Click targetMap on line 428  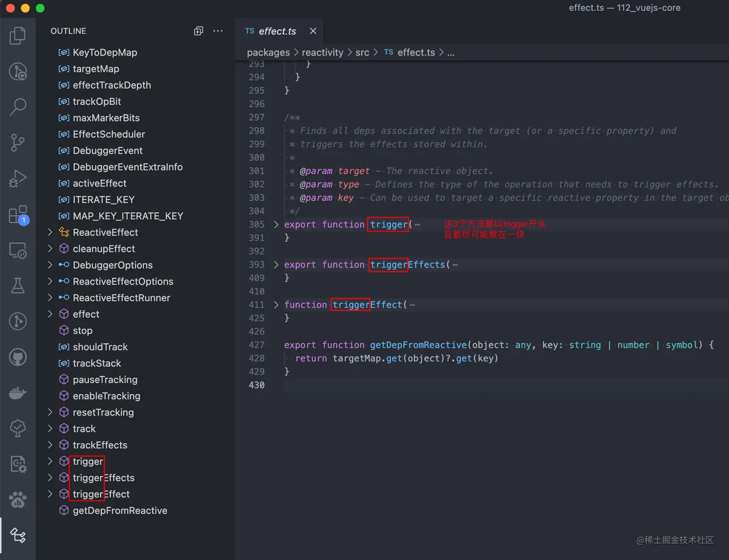(x=357, y=359)
